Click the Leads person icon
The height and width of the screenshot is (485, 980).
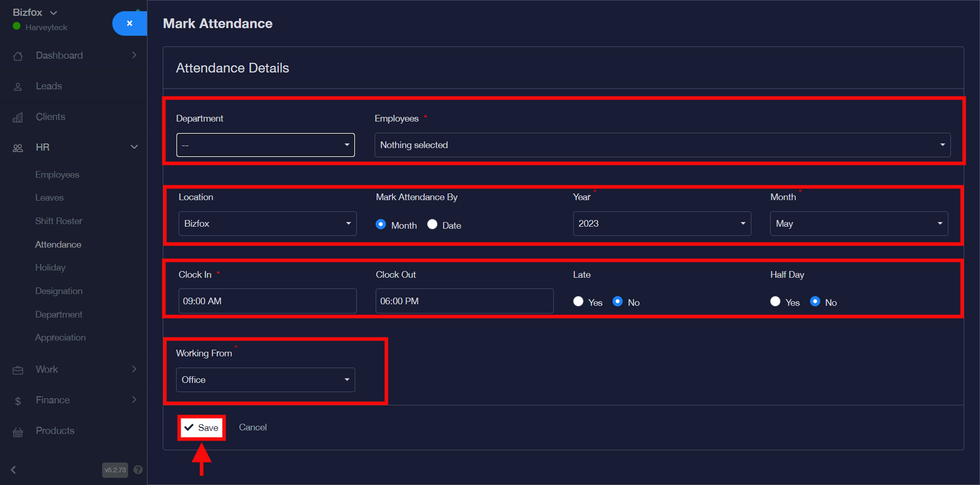click(x=18, y=87)
